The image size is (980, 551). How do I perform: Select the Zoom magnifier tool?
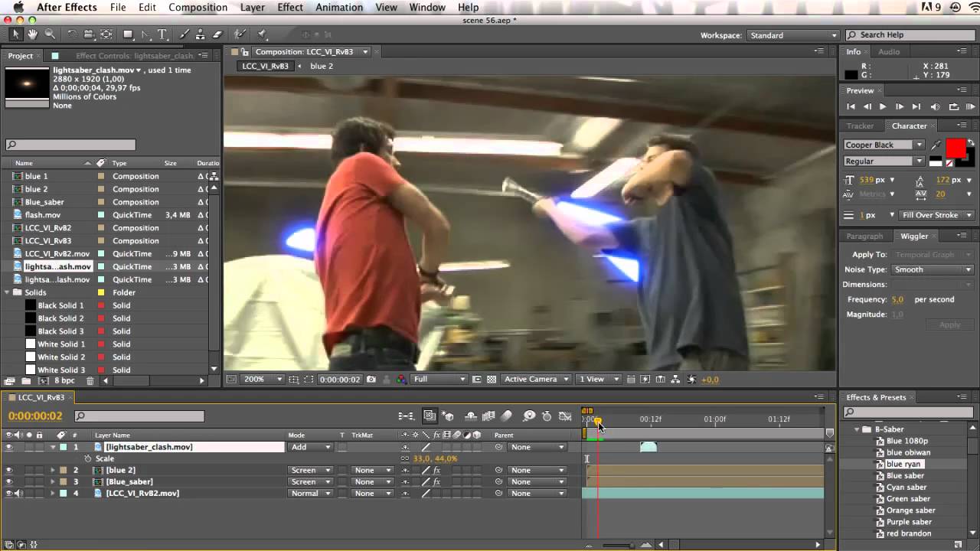50,34
